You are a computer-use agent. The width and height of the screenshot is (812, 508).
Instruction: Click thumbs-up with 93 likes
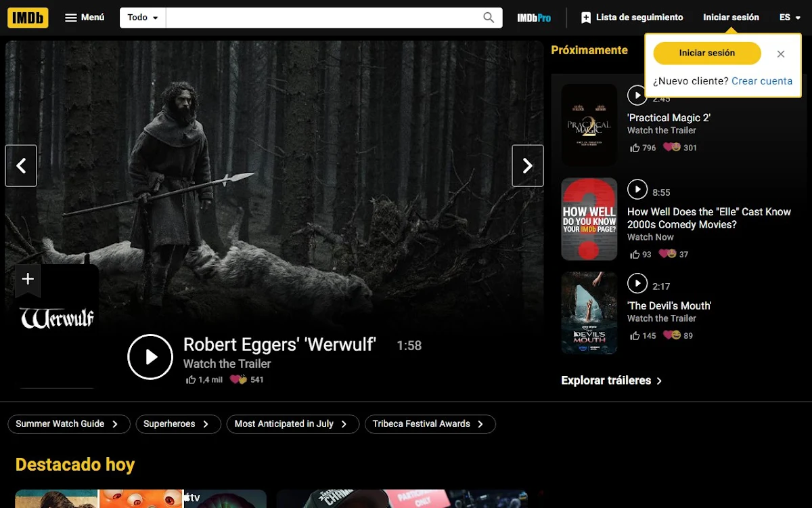pos(641,255)
